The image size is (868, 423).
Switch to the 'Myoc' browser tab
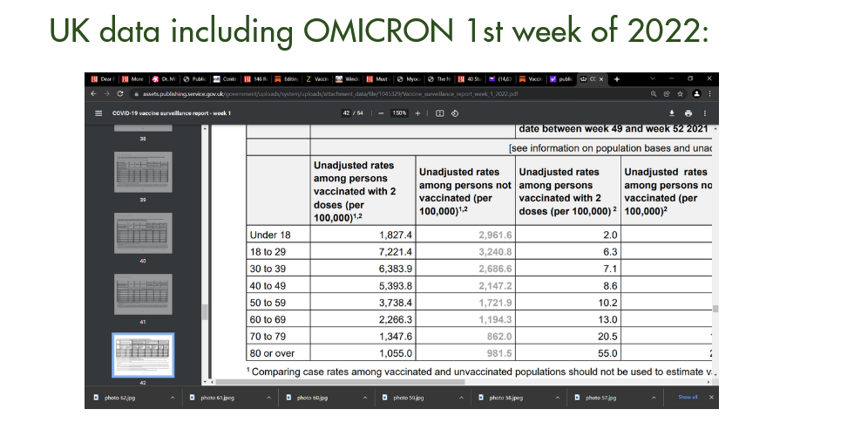click(x=409, y=79)
